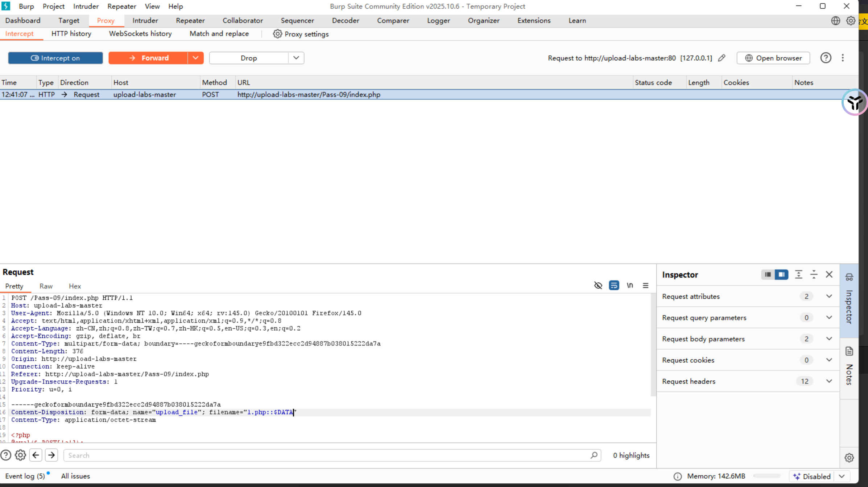
Task: Toggle non-printable characters display (\n icon)
Action: point(630,286)
